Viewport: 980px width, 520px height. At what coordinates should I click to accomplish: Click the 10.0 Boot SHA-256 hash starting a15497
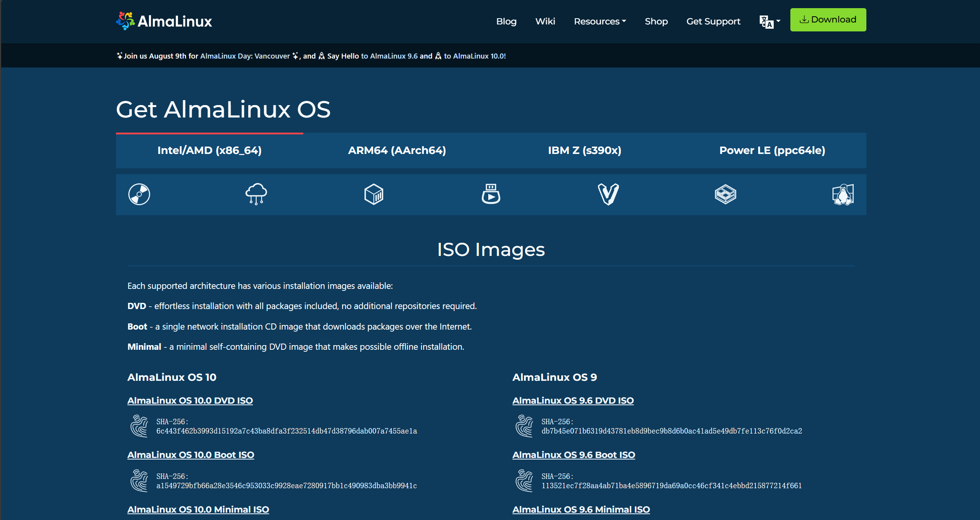click(287, 485)
